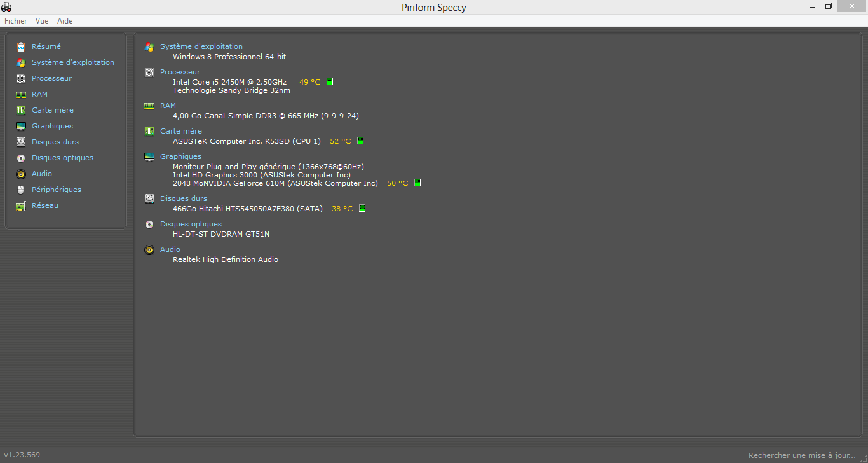Click the Processeur chip icon in sidebar

[x=21, y=78]
